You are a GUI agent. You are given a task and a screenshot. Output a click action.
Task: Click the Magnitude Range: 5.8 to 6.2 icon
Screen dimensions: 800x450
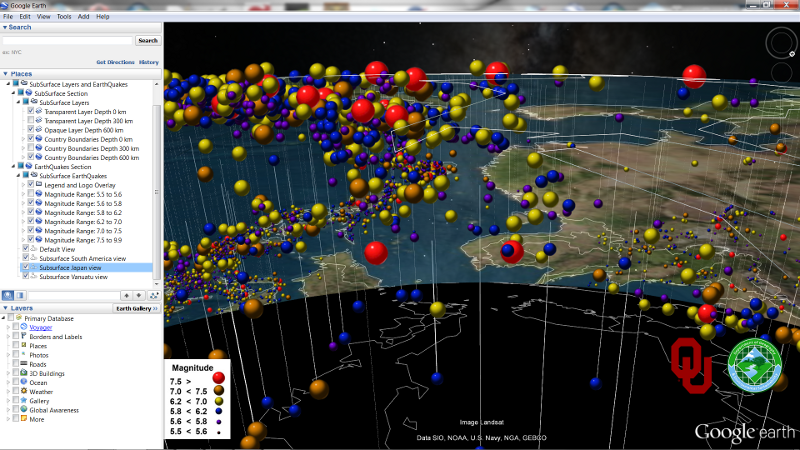(39, 212)
